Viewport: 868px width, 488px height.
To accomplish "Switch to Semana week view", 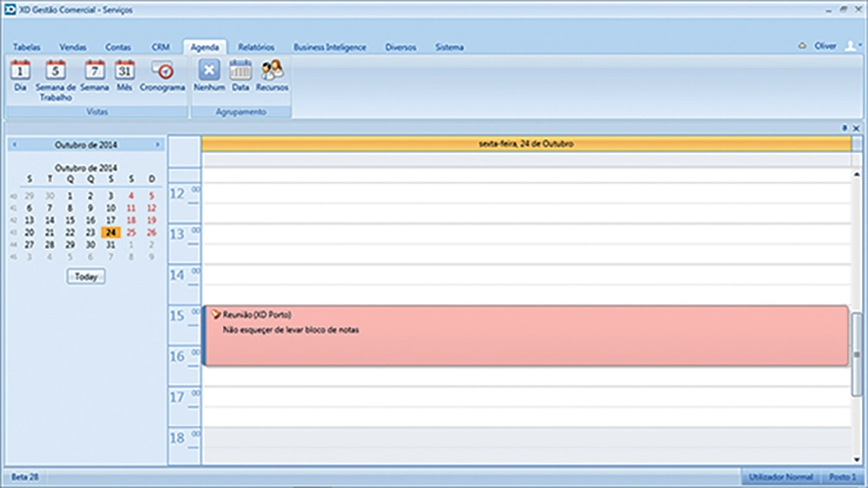I will pos(95,76).
